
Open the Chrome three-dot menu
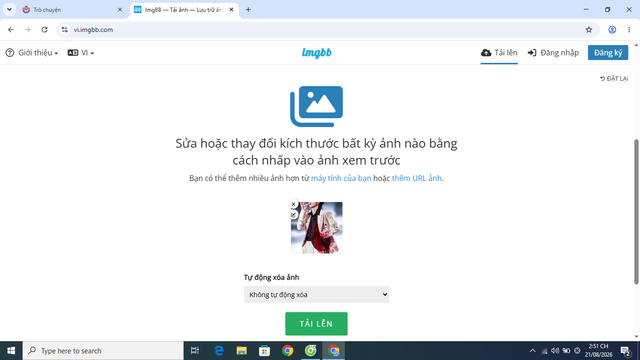click(x=629, y=29)
